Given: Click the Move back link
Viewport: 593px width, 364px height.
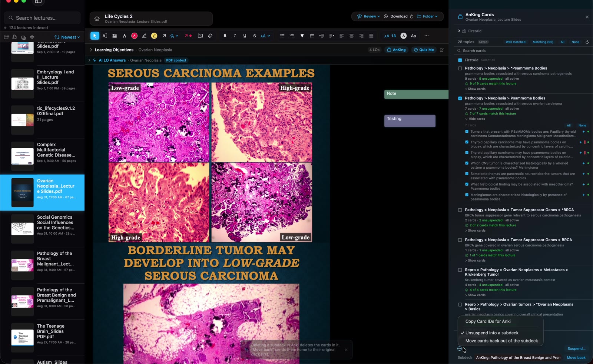Looking at the screenshot, I should 576,358.
